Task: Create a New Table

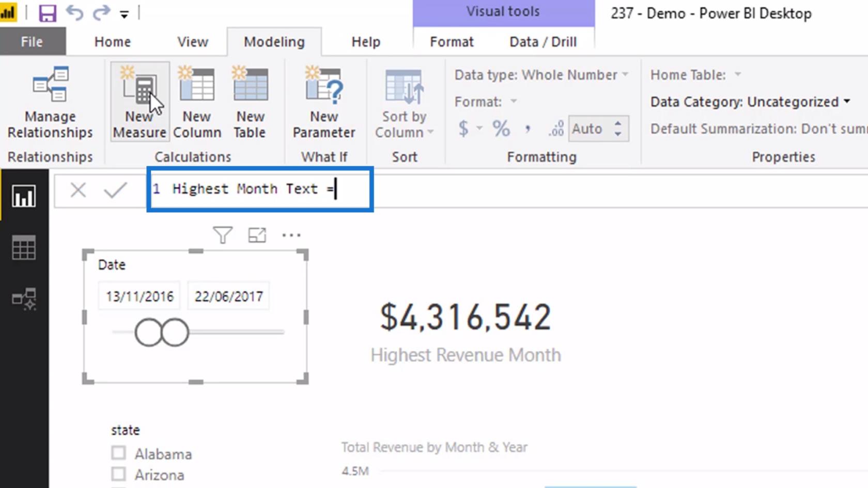Action: click(250, 102)
